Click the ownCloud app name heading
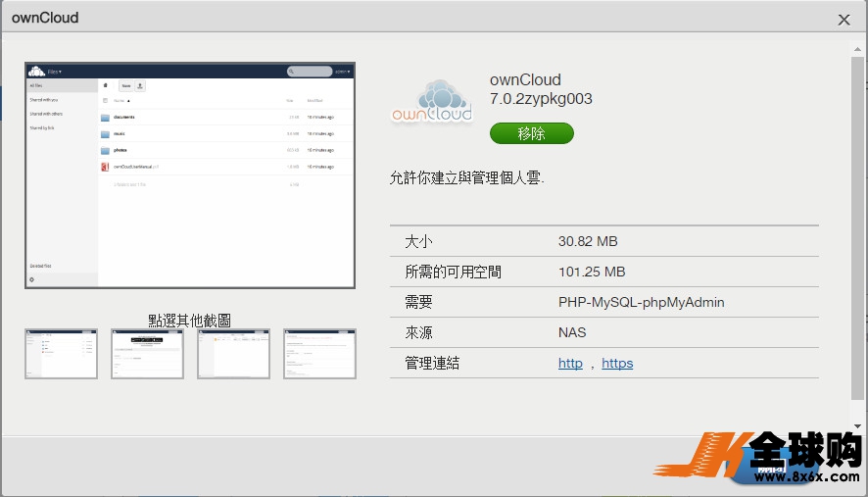The height and width of the screenshot is (497, 868). 525,79
